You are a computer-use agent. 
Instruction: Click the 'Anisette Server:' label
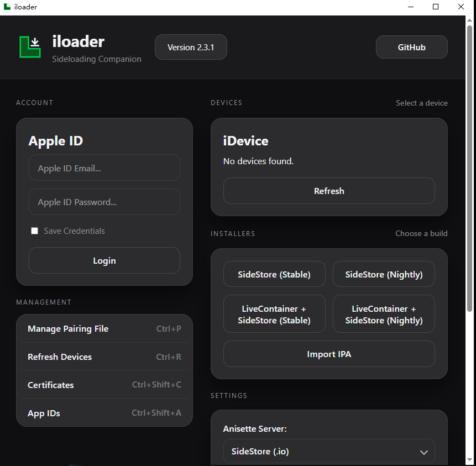pyautogui.click(x=255, y=428)
